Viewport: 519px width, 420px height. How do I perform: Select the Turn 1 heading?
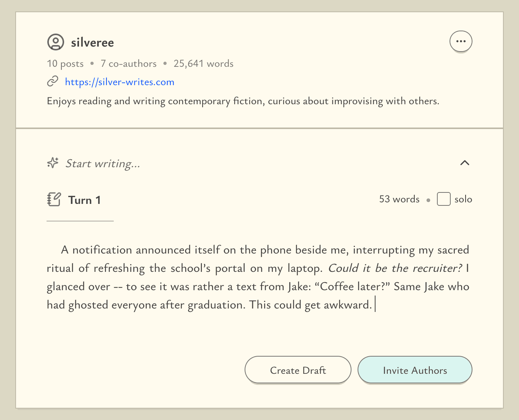coord(84,200)
